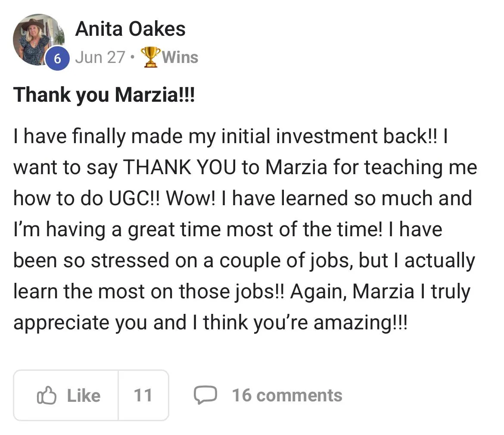Click the closing line ending "you're amazing!!!"
This screenshot has height=435, width=504.
pos(210,322)
